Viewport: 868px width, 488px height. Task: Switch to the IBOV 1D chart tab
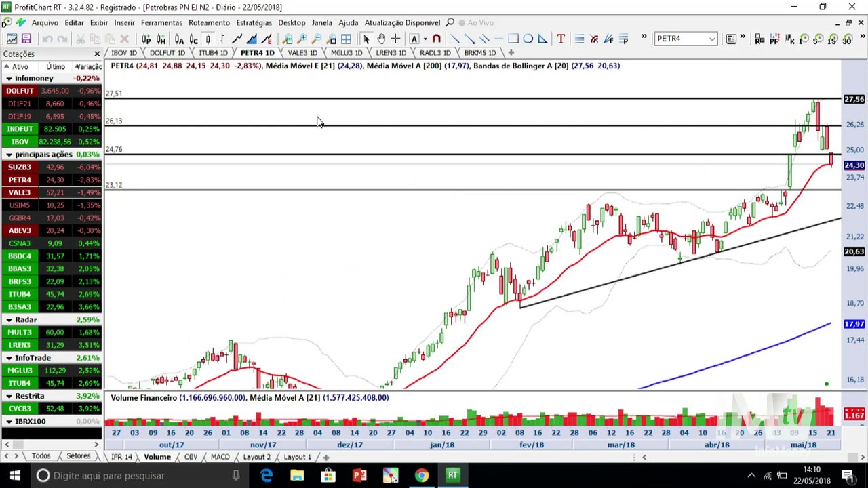click(124, 52)
